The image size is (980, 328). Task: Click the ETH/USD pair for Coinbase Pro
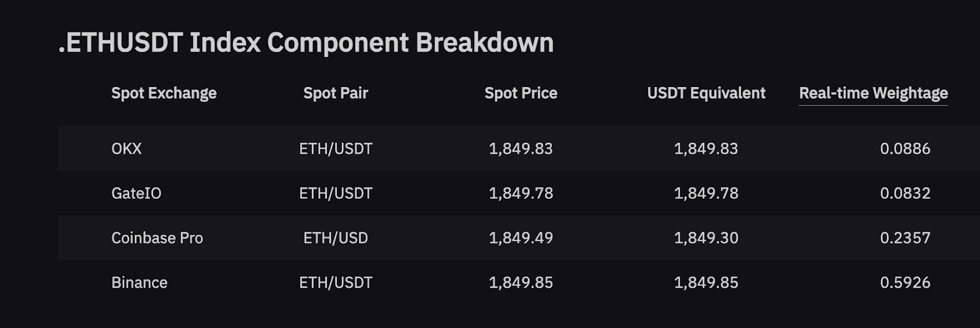coord(336,238)
